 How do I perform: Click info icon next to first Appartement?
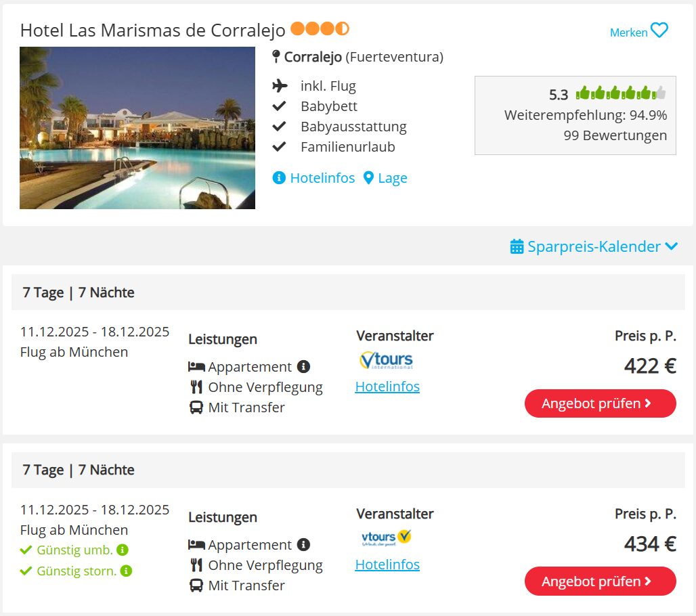click(303, 367)
